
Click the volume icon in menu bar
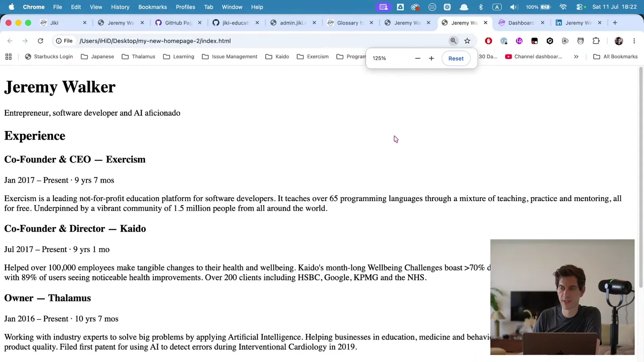tap(514, 7)
